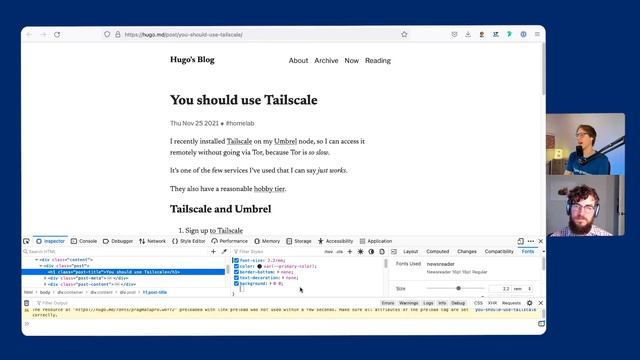Click the font size value field 2.2
The width and height of the screenshot is (640, 360).
500,289
